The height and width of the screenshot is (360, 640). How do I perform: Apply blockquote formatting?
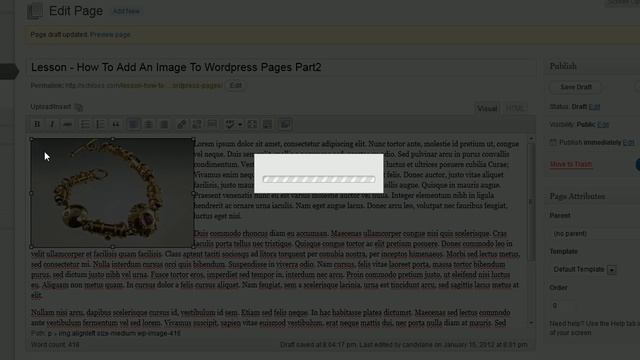pyautogui.click(x=116, y=124)
